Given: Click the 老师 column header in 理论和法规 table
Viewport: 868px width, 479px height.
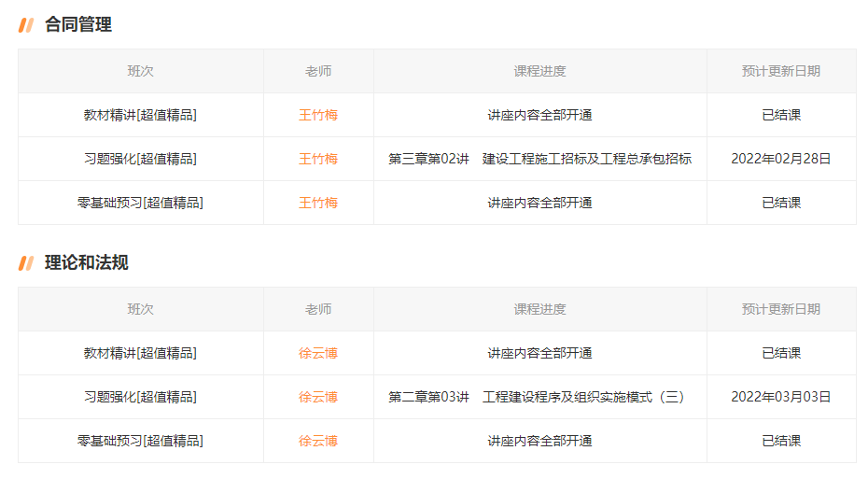Looking at the screenshot, I should pyautogui.click(x=318, y=309).
